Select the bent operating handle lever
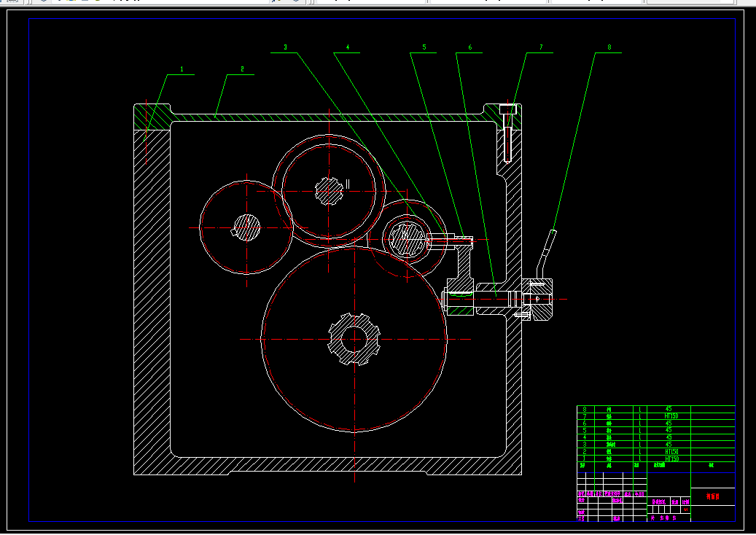Image resolution: width=756 pixels, height=535 pixels. click(545, 254)
